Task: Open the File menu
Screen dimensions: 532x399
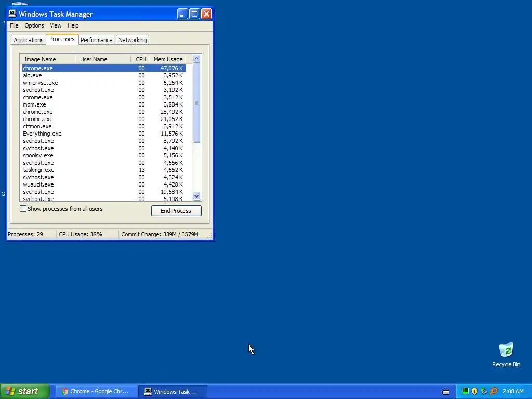Action: coord(14,25)
